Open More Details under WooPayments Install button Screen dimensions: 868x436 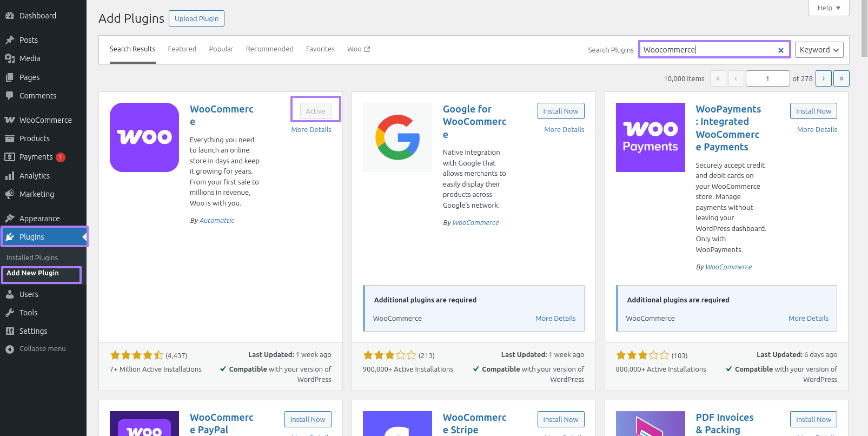tap(817, 130)
